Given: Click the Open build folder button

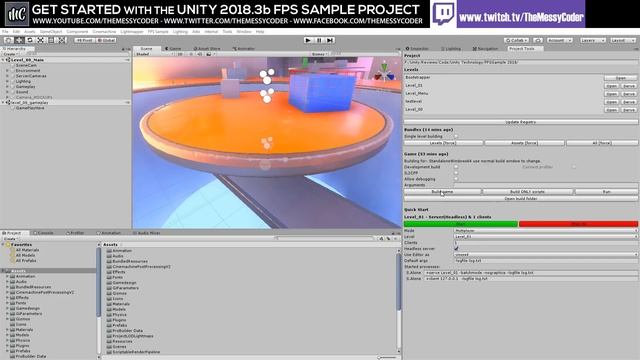Looking at the screenshot, I should point(520,199).
